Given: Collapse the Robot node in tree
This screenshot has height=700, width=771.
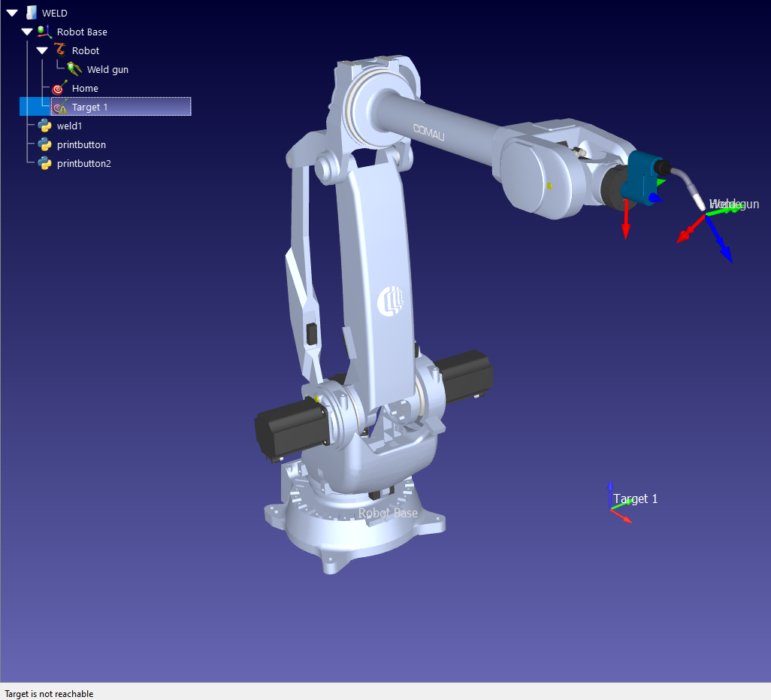Looking at the screenshot, I should tap(42, 50).
